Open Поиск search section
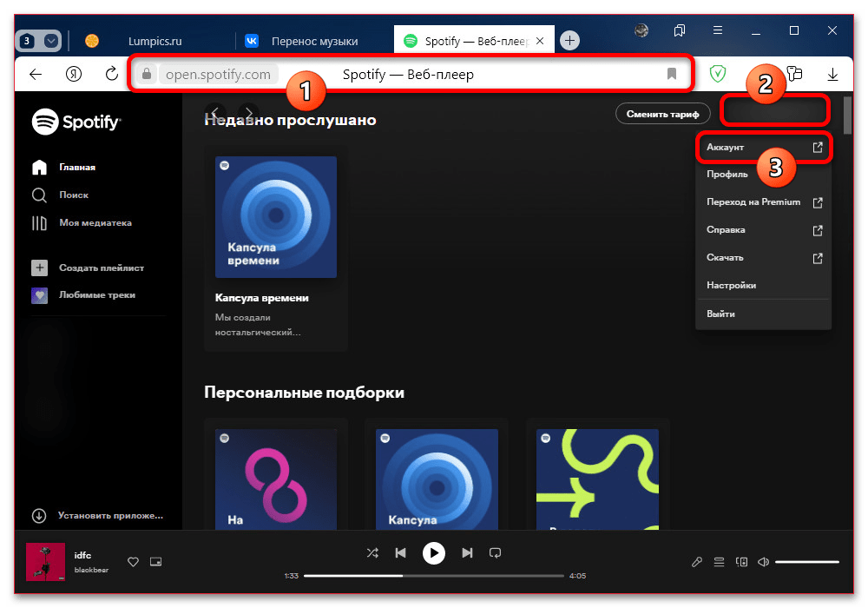The width and height of the screenshot is (868, 608). pyautogui.click(x=61, y=195)
